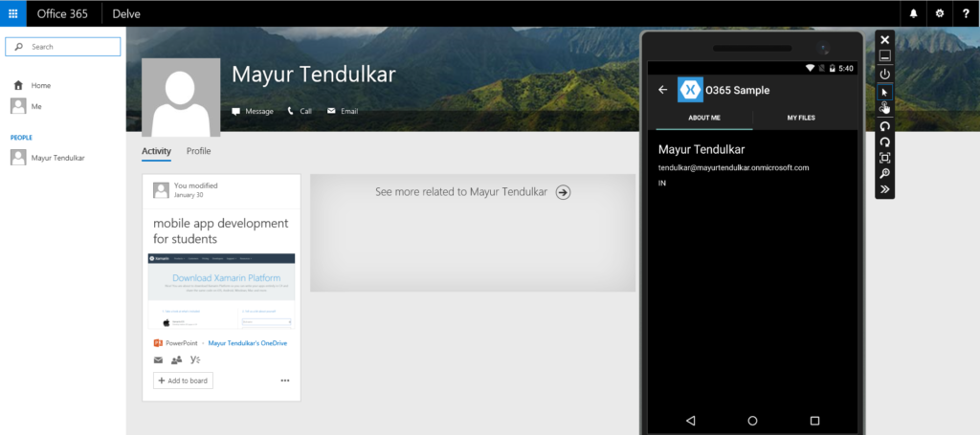This screenshot has height=435, width=980.
Task: Click the Office 365 title link
Action: tap(62, 13)
